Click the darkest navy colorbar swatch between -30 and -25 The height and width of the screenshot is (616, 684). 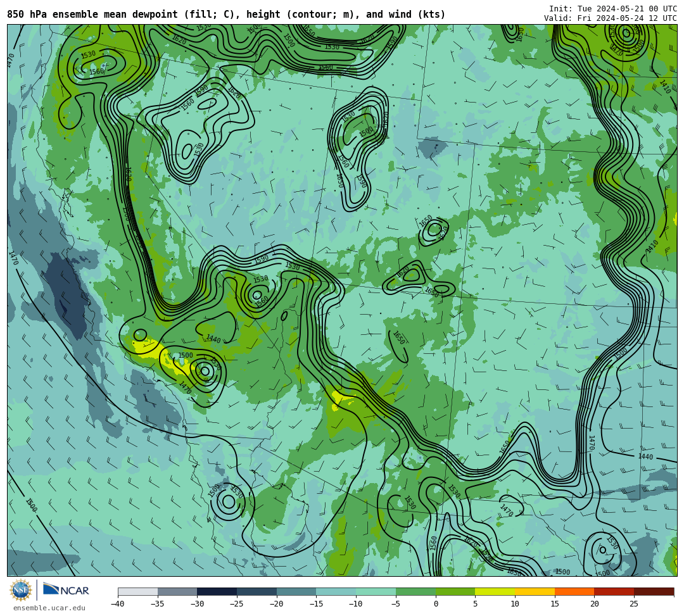point(217,591)
